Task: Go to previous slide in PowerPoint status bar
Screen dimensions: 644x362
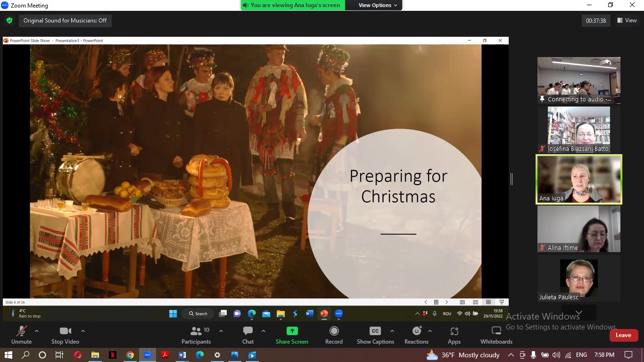Action: tap(426, 302)
